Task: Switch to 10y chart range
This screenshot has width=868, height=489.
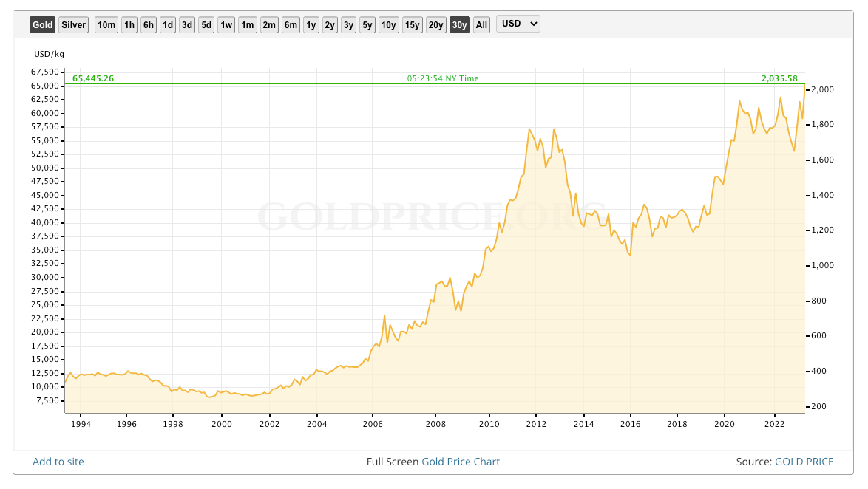Action: click(389, 25)
